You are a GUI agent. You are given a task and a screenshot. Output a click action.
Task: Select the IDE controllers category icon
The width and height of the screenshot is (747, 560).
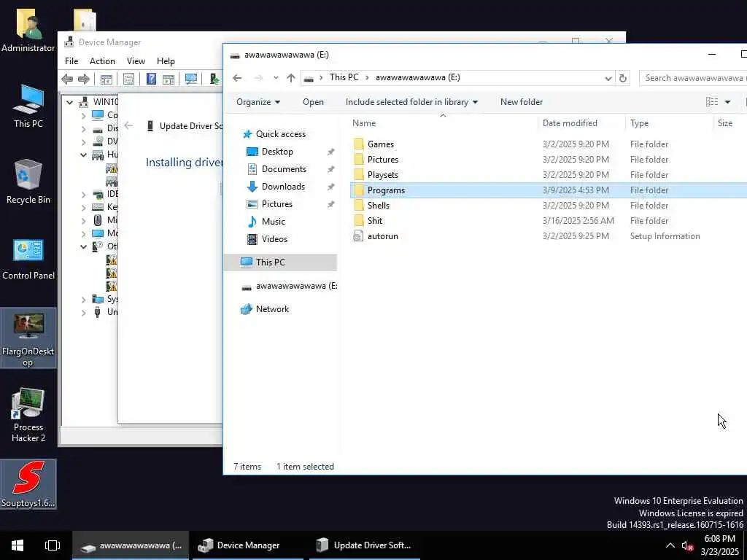[98, 194]
